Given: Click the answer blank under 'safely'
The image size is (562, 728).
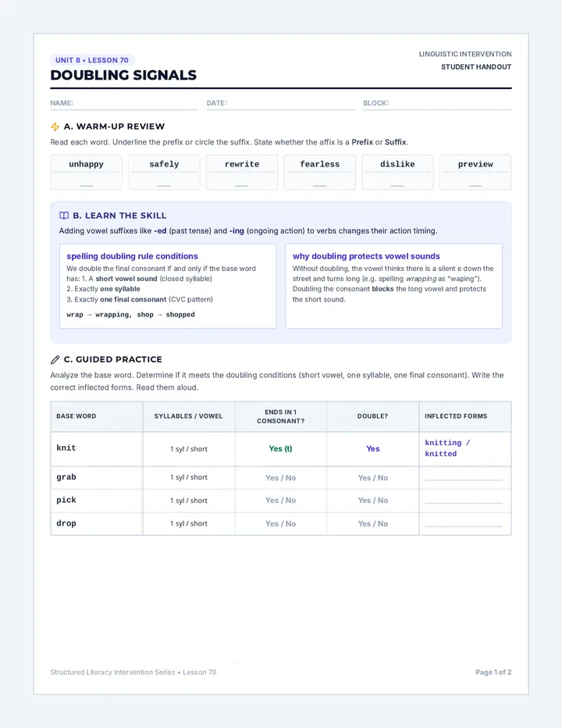Looking at the screenshot, I should (164, 185).
